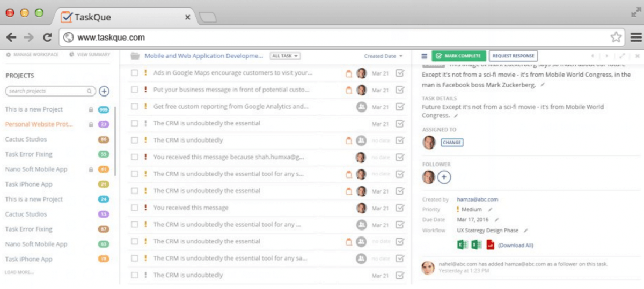
Task: Click the complete-check icon on 'Get free custom reporting' row
Action: [x=400, y=107]
